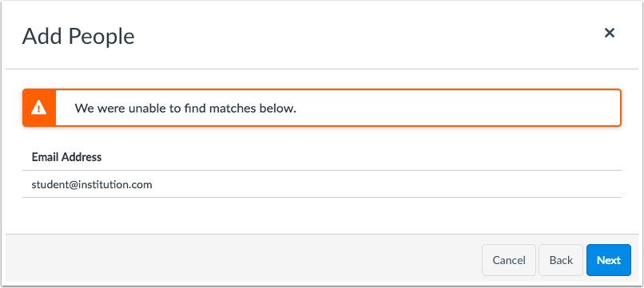
Task: Select the student@institution.com email row
Action: point(321,184)
